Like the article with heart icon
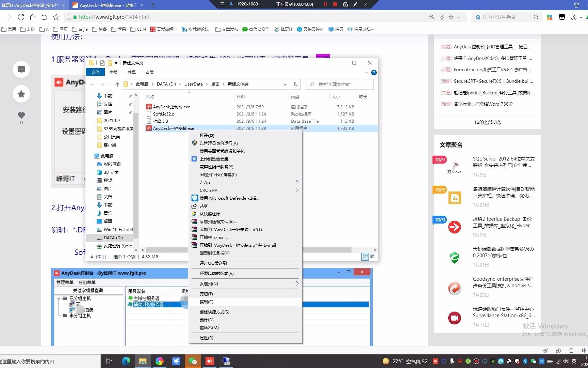Viewport: 588px width, 368px height. point(21,115)
